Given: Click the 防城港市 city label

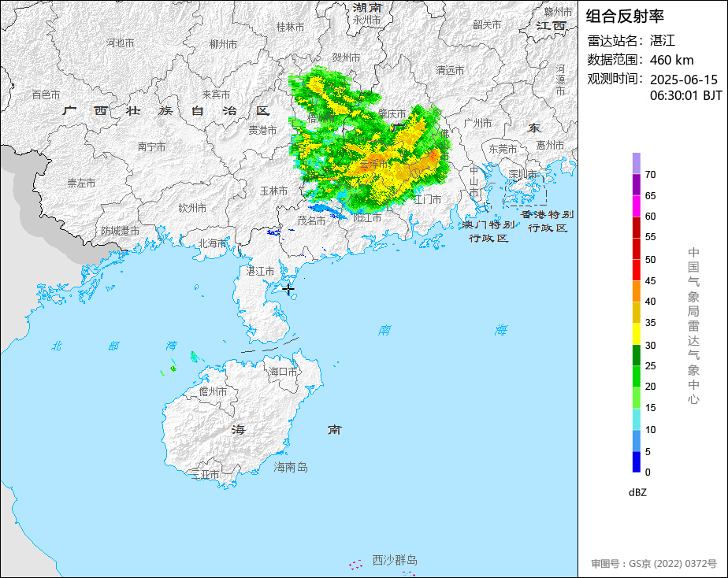Looking at the screenshot, I should pos(121,231).
